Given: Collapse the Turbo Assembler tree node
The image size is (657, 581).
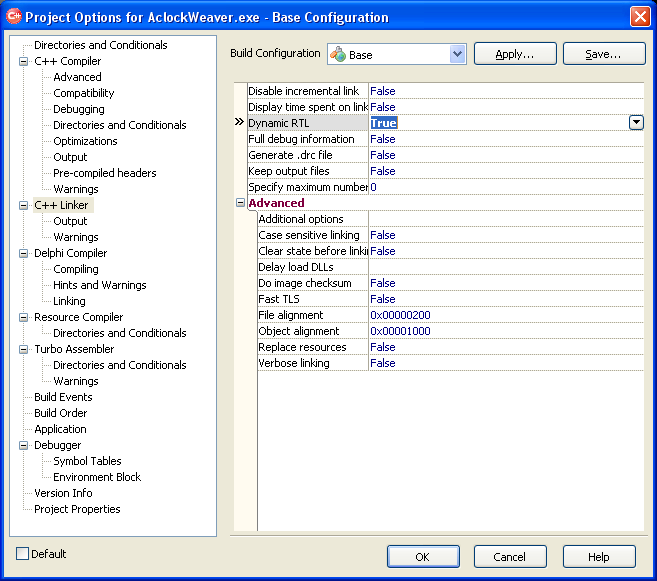Looking at the screenshot, I should coord(23,349).
